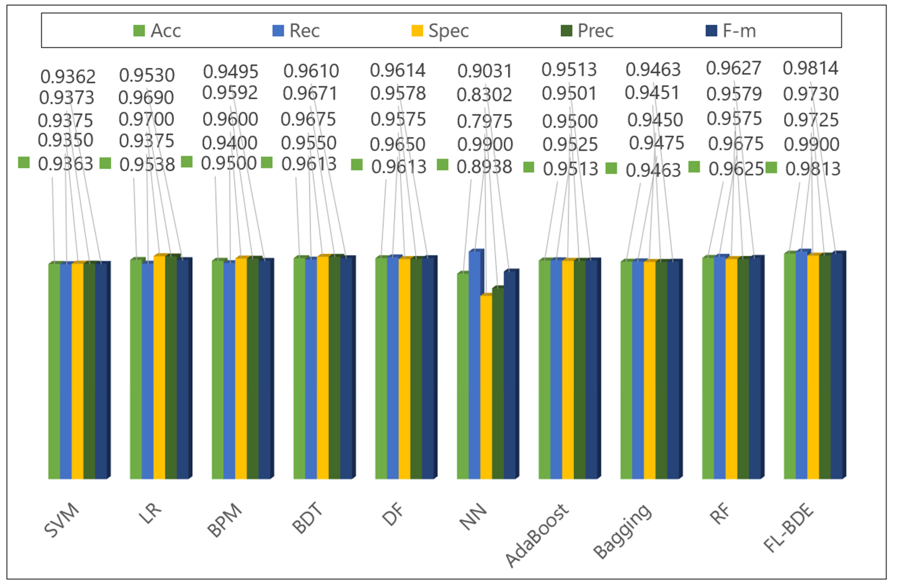
Task: Click the Acc legend green swatch
Action: (139, 31)
